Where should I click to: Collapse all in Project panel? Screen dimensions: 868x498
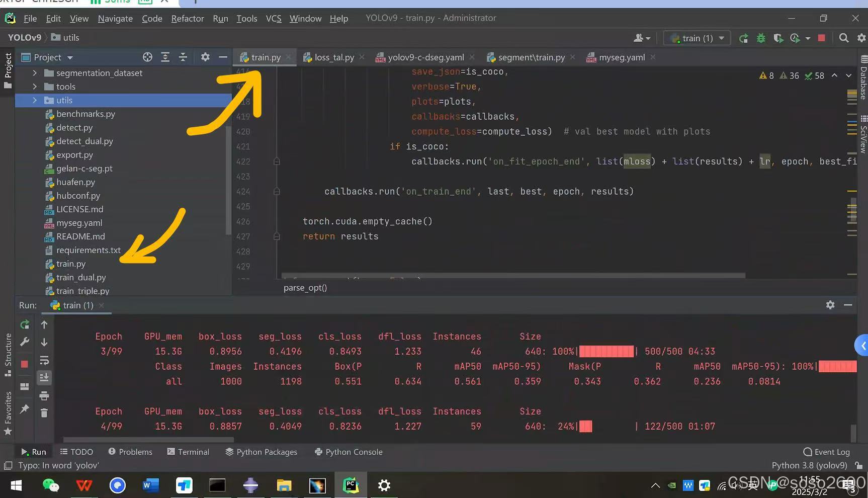(x=183, y=57)
